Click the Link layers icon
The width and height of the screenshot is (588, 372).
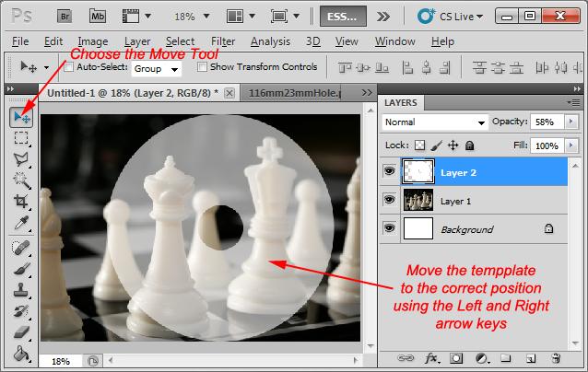[406, 358]
